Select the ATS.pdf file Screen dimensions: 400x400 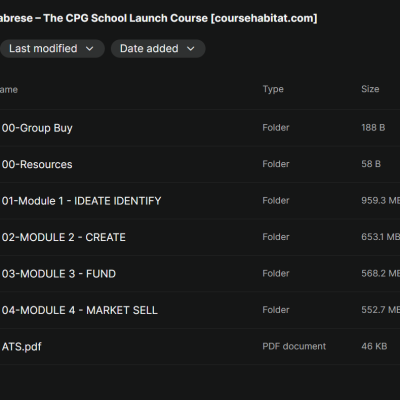click(x=22, y=347)
